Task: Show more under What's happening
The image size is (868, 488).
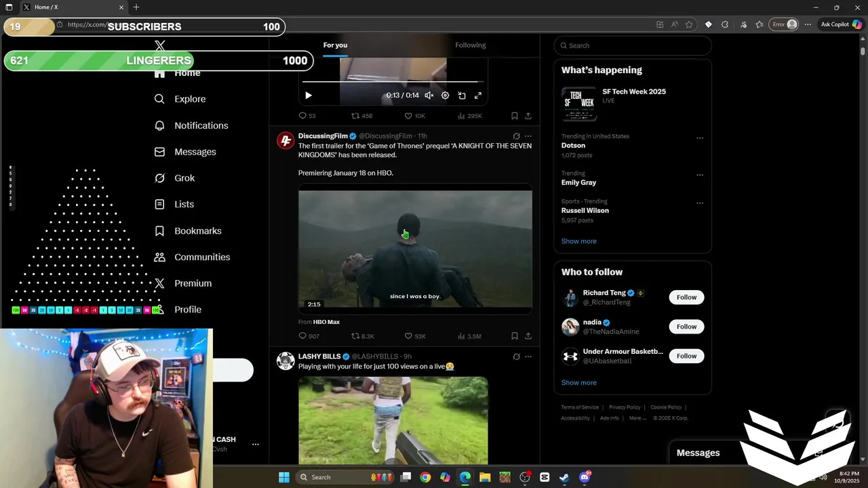Action: tap(579, 241)
